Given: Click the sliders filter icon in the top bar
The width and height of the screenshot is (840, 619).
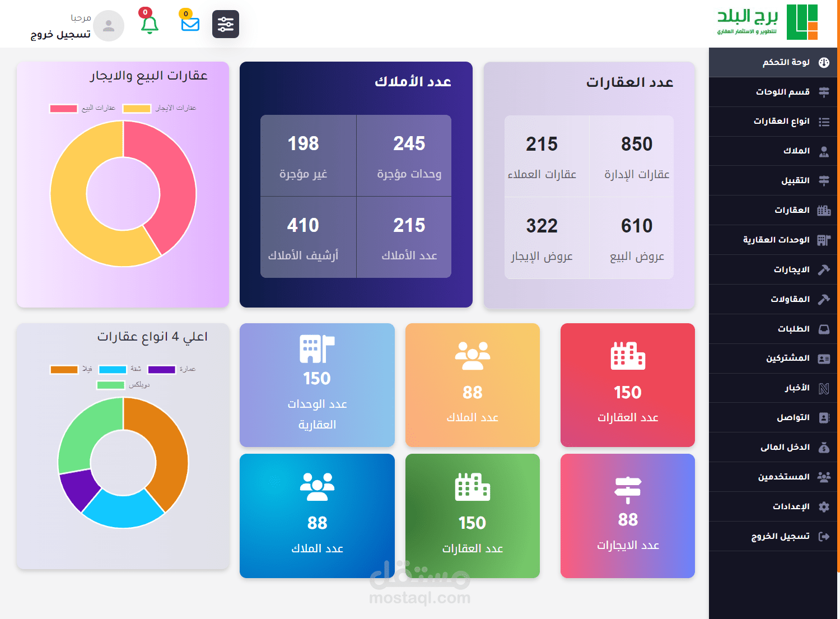Looking at the screenshot, I should click(x=226, y=24).
